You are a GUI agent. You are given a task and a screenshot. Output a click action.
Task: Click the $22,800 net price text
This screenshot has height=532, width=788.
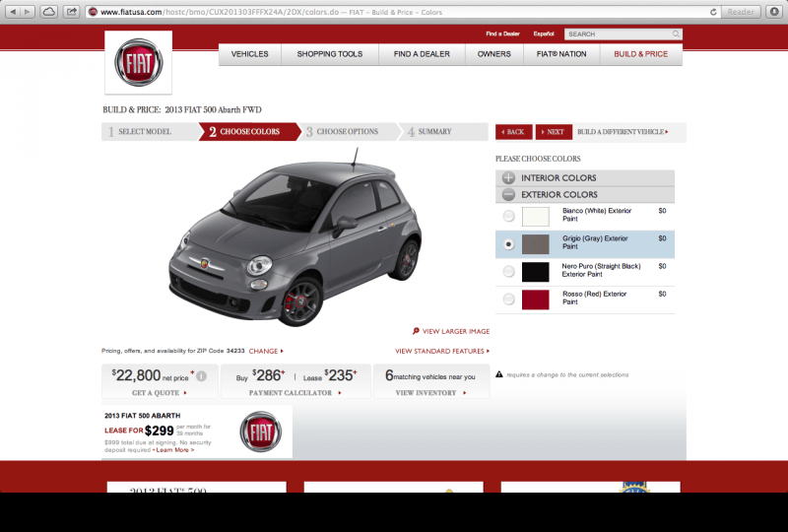(x=151, y=375)
